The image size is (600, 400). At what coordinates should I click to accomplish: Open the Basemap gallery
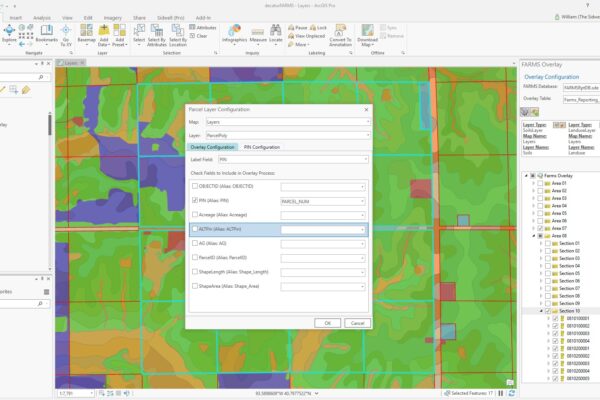[86, 35]
